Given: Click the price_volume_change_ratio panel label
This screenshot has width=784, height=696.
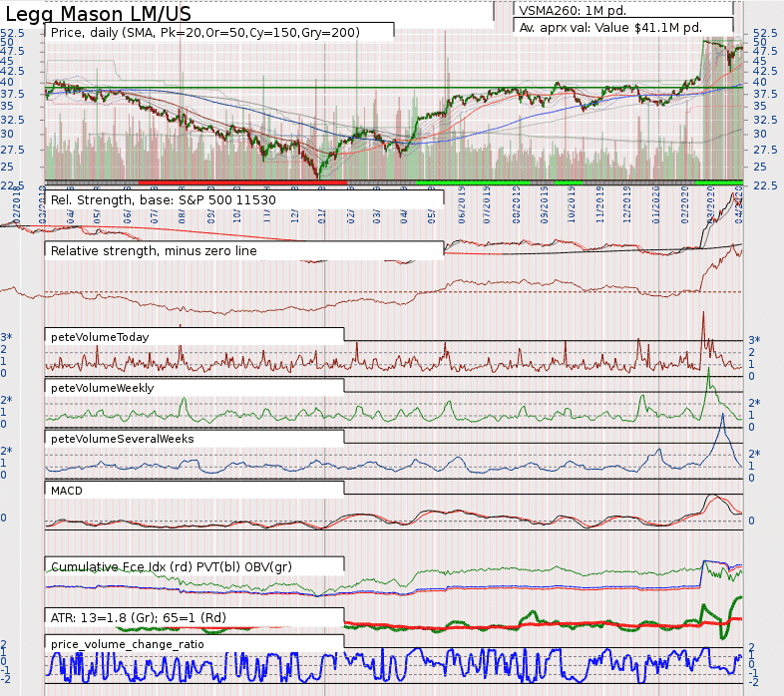Looking at the screenshot, I should (127, 644).
